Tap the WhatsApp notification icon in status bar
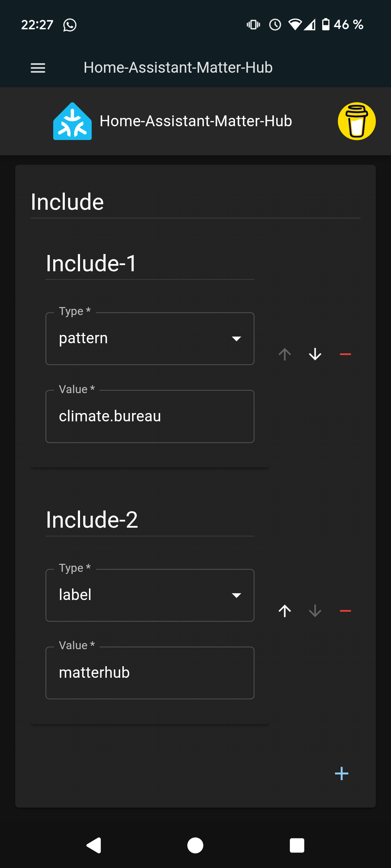 [70, 25]
